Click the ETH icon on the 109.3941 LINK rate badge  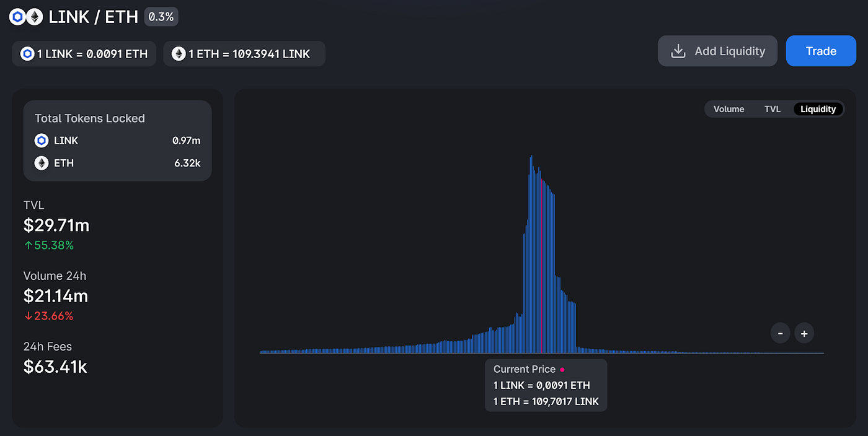pos(179,54)
